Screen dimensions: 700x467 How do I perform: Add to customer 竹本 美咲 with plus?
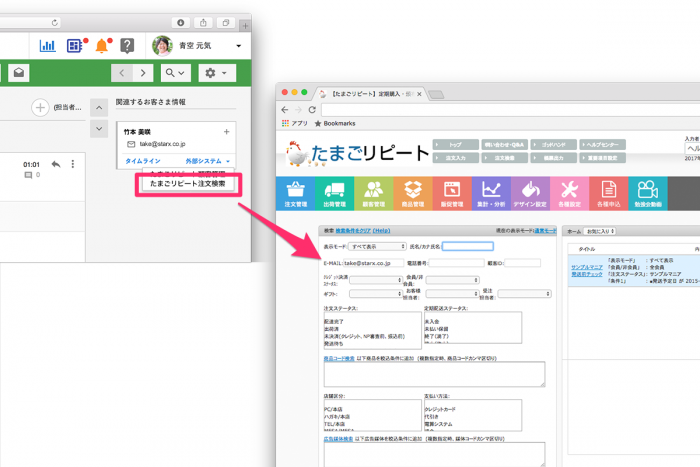(226, 132)
